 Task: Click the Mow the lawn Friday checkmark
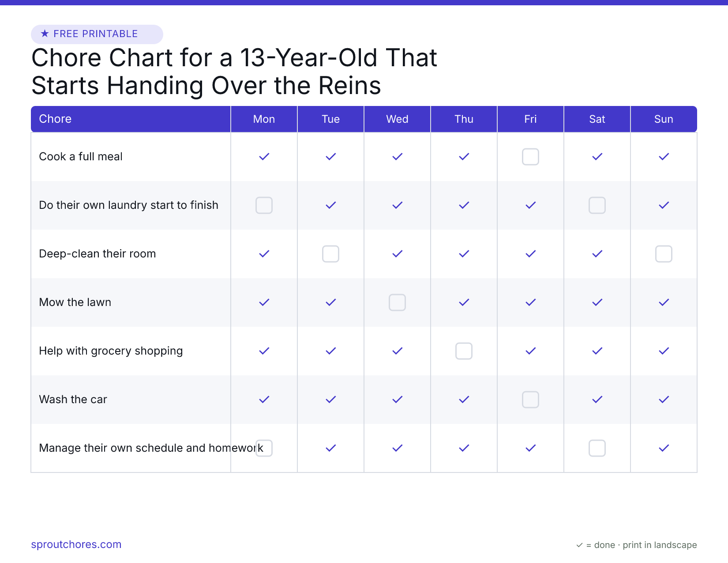530,302
